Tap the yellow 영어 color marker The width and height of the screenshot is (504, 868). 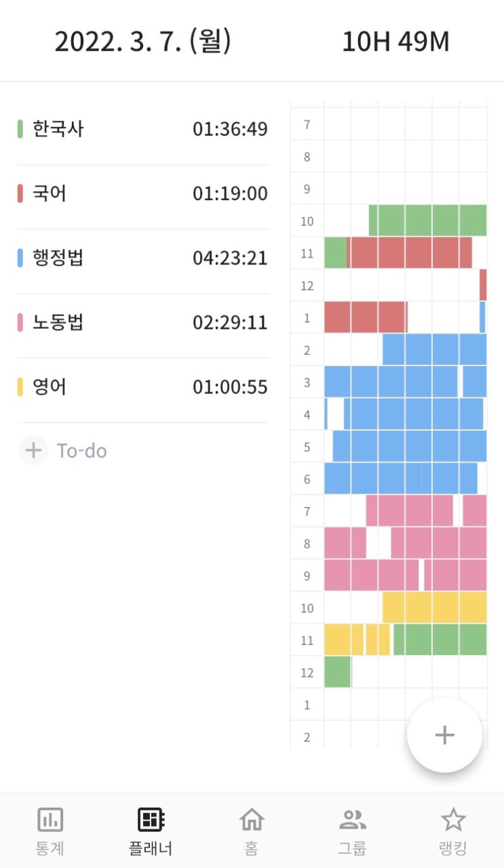20,387
